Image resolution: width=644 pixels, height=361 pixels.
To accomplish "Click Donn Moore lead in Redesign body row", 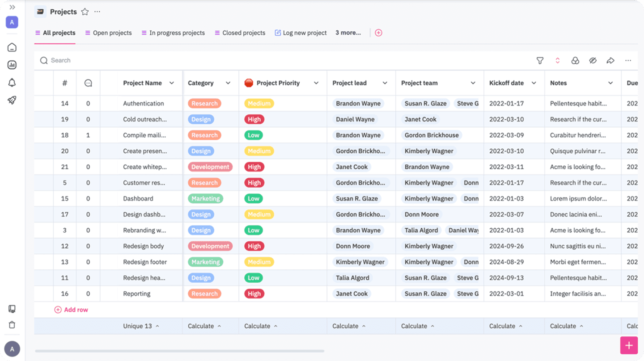I will [353, 246].
